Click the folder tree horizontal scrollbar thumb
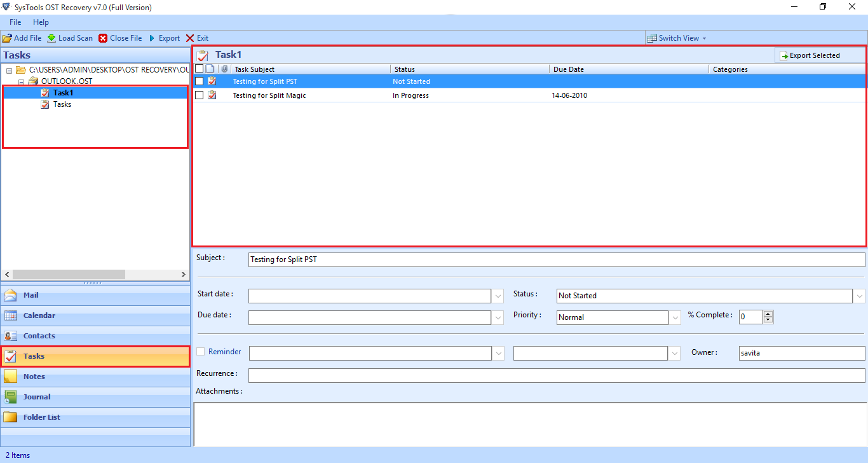This screenshot has height=463, width=868. point(69,274)
